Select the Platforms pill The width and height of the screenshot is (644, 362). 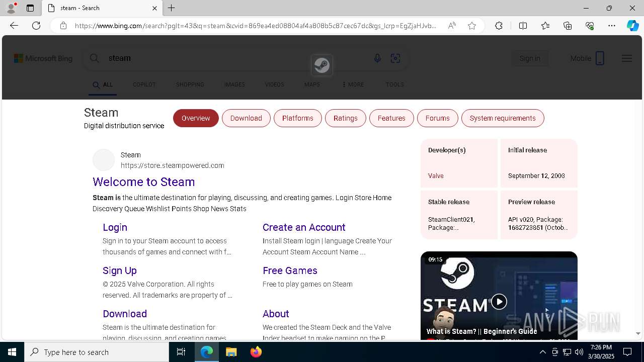tap(298, 118)
